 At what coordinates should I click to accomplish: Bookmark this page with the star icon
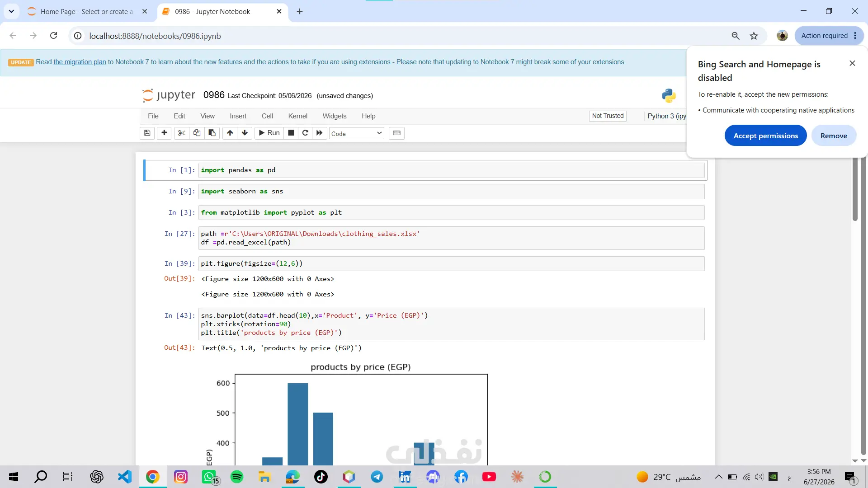tap(754, 36)
